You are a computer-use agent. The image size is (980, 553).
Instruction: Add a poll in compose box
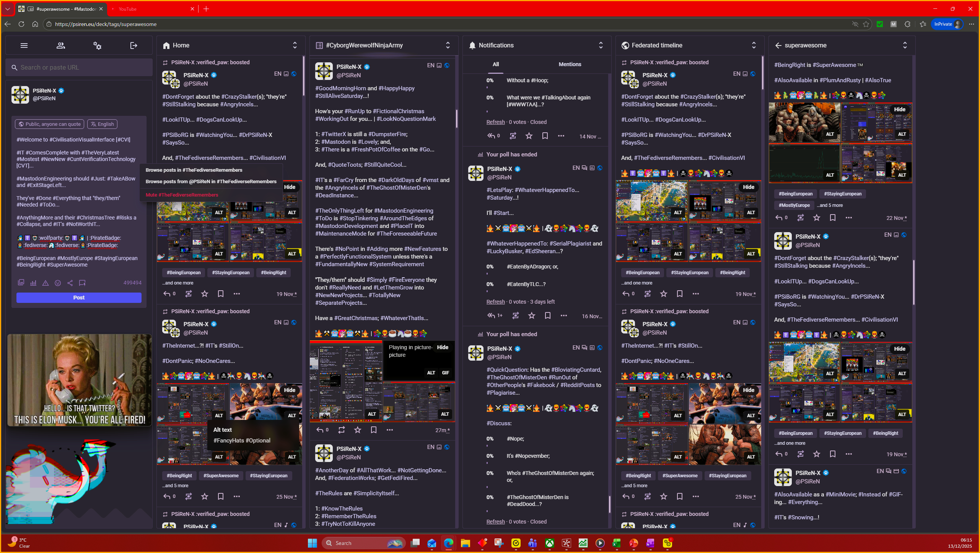click(x=33, y=283)
